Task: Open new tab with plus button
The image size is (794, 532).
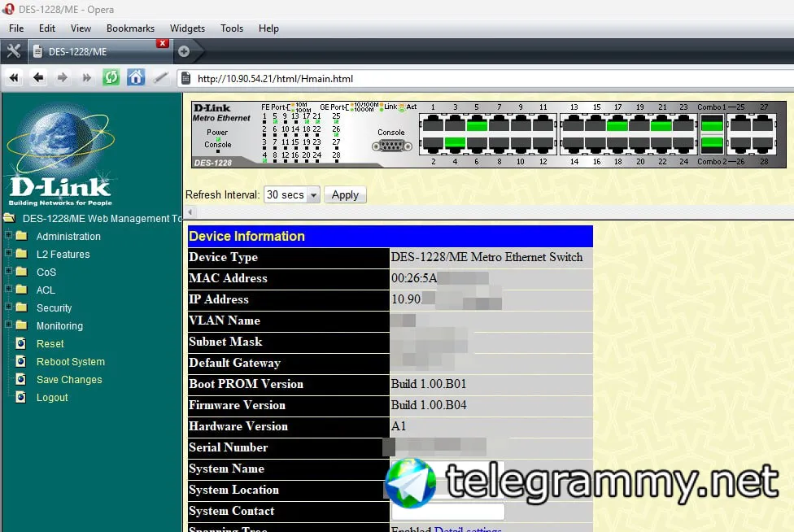Action: pyautogui.click(x=184, y=51)
